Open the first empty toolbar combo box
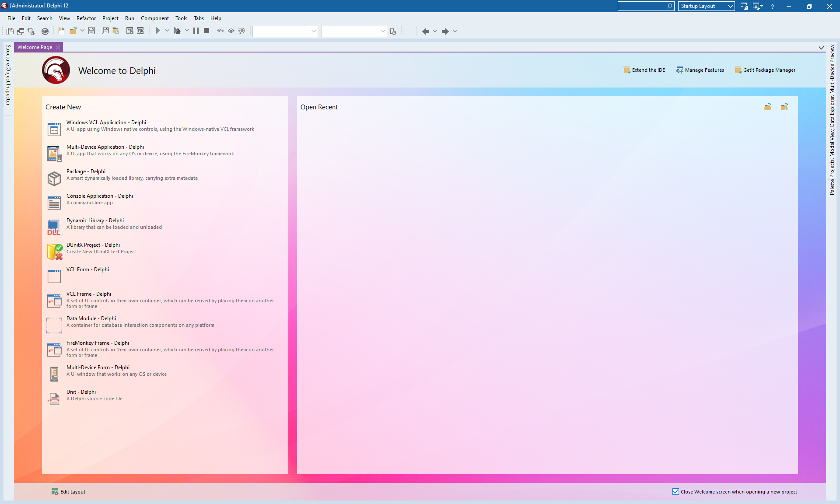The width and height of the screenshot is (840, 504). pyautogui.click(x=285, y=31)
